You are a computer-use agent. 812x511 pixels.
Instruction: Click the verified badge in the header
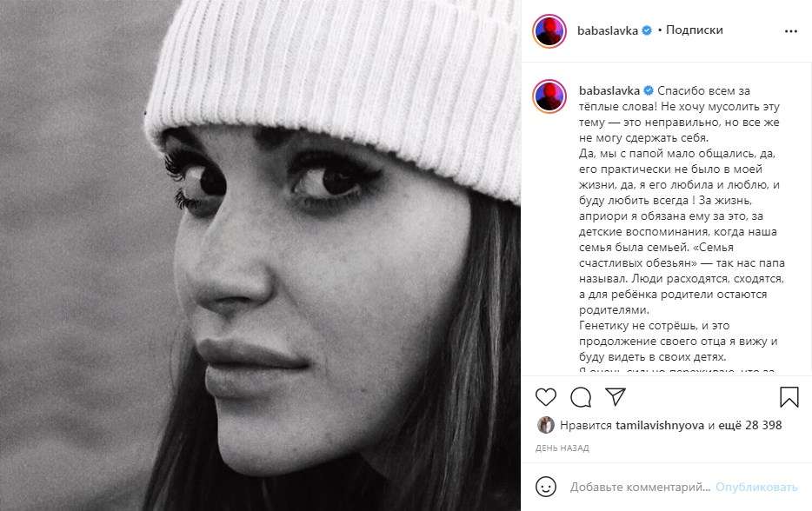pyautogui.click(x=647, y=30)
